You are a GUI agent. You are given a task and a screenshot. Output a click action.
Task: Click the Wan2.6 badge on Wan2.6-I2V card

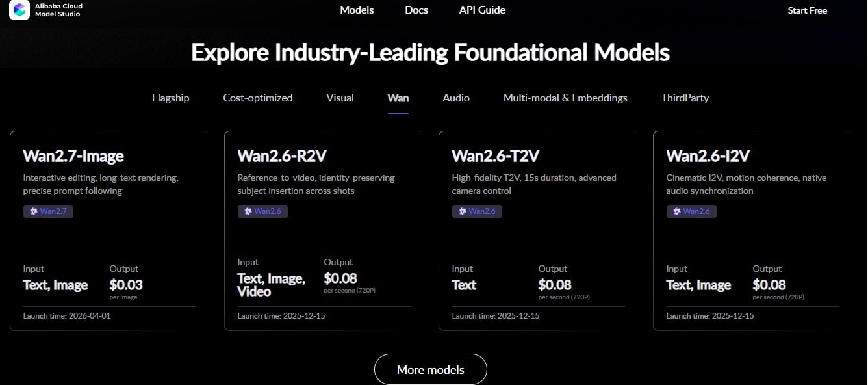pos(691,211)
